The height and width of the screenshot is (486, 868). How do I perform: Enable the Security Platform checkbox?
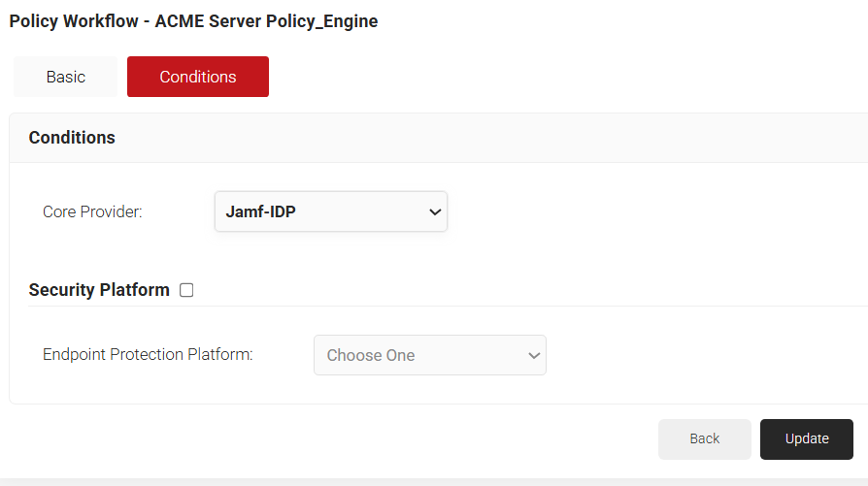[186, 290]
